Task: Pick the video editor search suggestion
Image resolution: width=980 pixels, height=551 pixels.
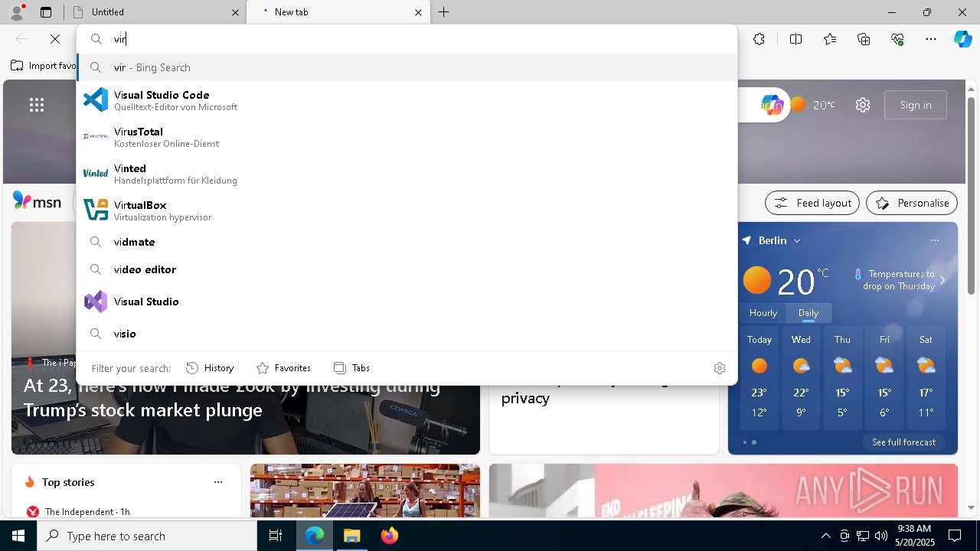Action: coord(407,269)
